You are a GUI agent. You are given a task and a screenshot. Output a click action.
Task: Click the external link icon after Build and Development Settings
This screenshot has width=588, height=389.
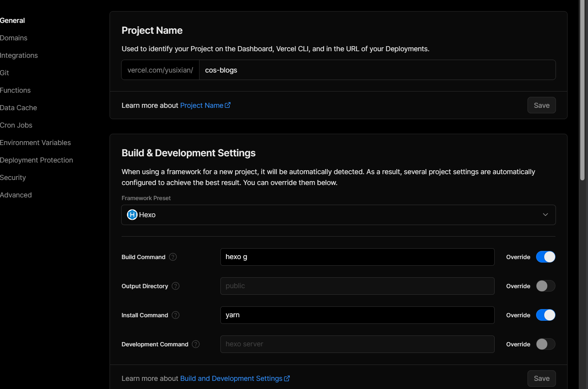pos(287,378)
